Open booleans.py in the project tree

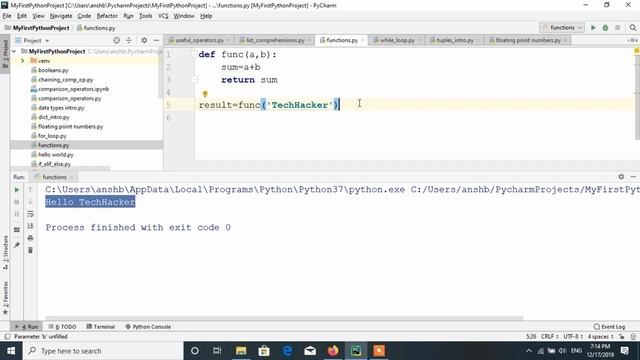pyautogui.click(x=53, y=70)
